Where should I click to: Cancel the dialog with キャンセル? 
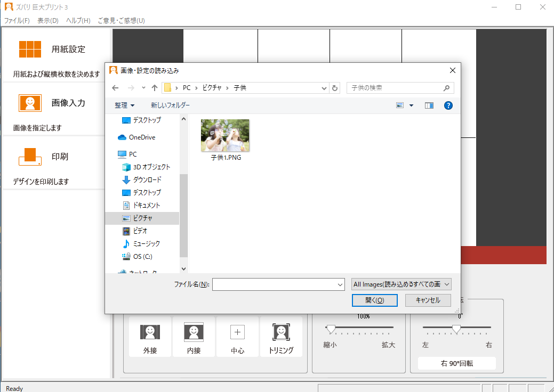[428, 300]
